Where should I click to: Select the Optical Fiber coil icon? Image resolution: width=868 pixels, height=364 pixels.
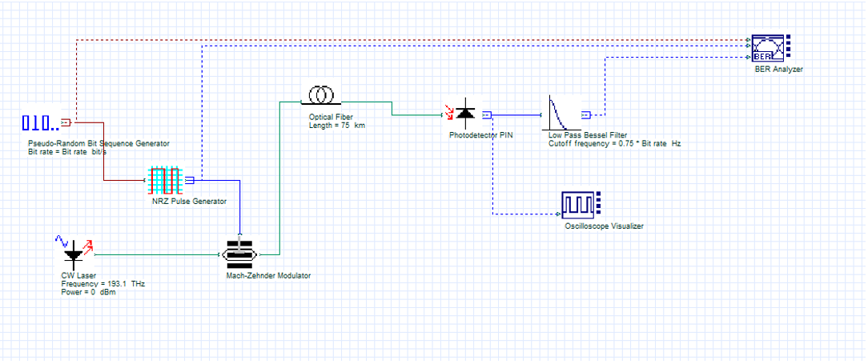[x=322, y=96]
